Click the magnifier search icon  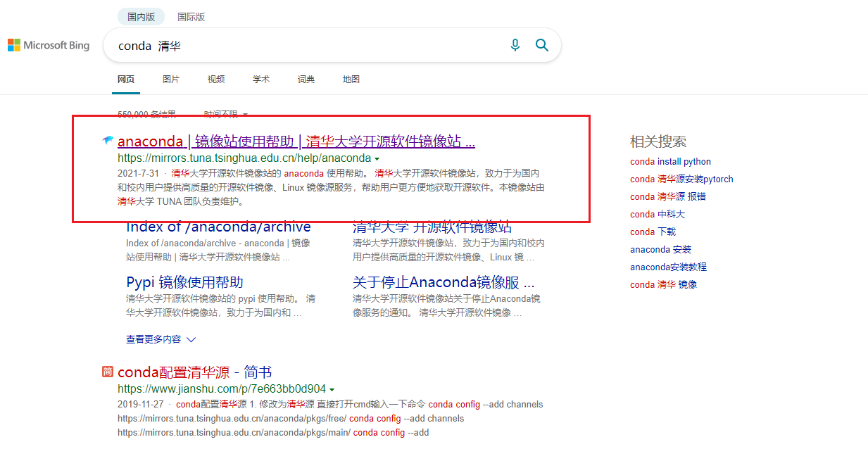click(542, 45)
